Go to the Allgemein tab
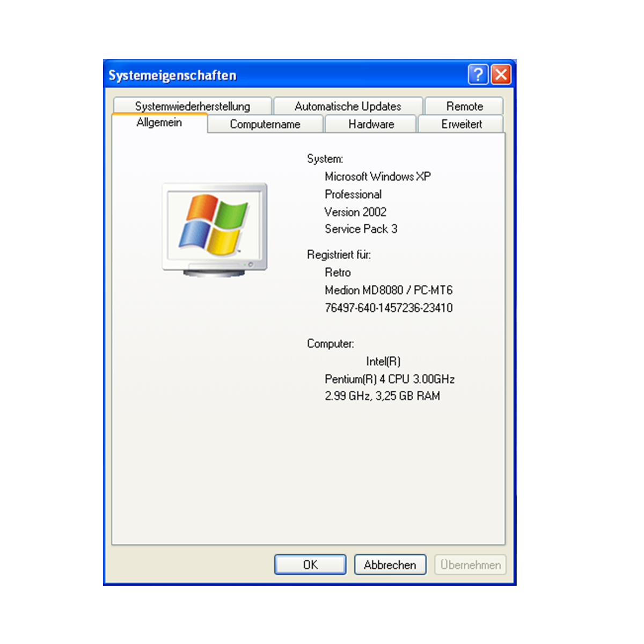The width and height of the screenshot is (644, 644). pos(159,123)
